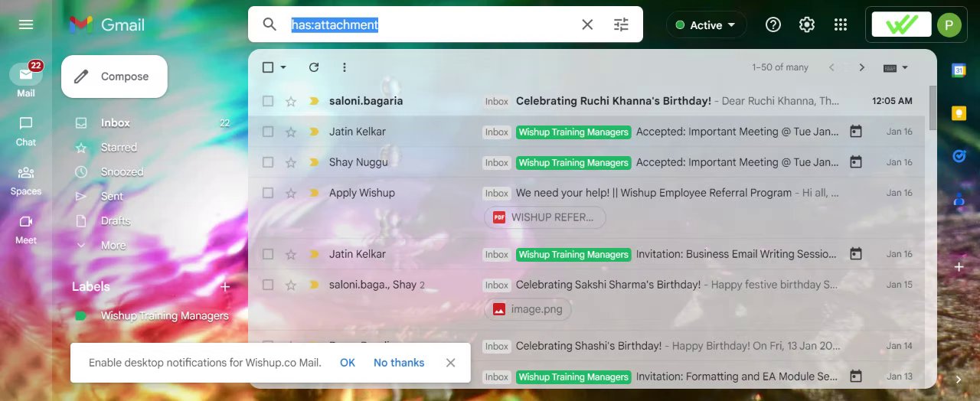Go to newer page of results
Viewport: 980px width, 401px height.
[x=832, y=67]
